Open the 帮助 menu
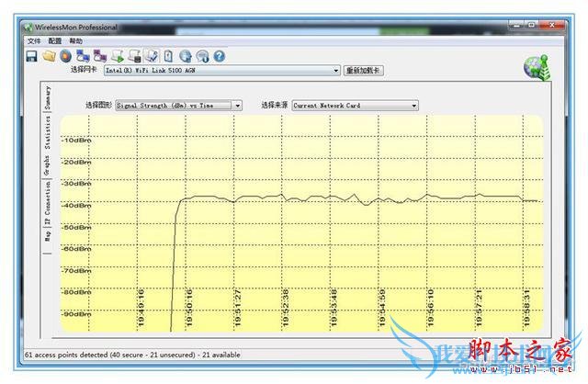Image resolution: width=588 pixels, height=384 pixels. point(75,40)
